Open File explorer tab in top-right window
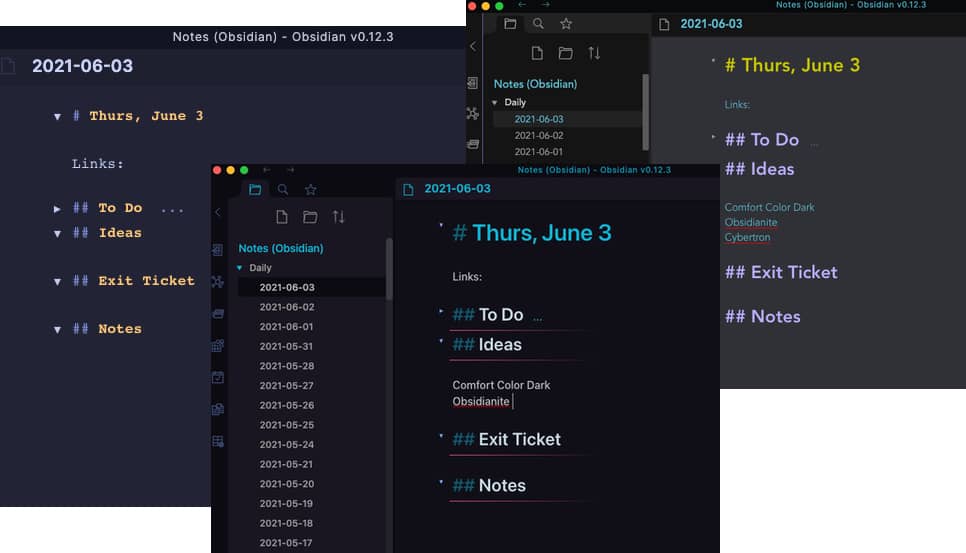The width and height of the screenshot is (966, 553). click(x=510, y=24)
